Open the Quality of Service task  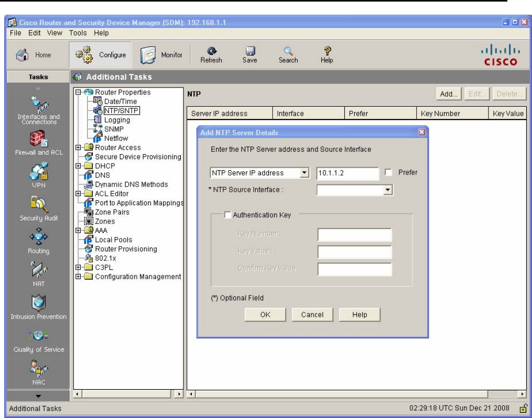coord(38,342)
